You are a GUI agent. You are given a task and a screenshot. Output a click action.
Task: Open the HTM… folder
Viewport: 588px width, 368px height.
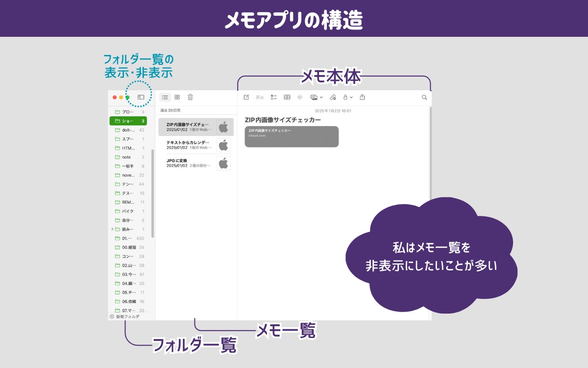[x=128, y=148]
